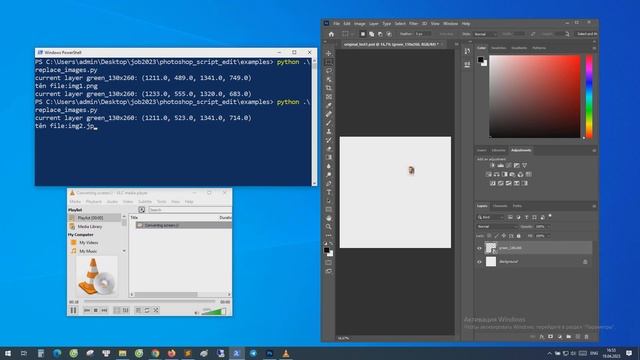This screenshot has width=640, height=360.
Task: Select the Zoom tool in Photoshop
Action: [329, 227]
